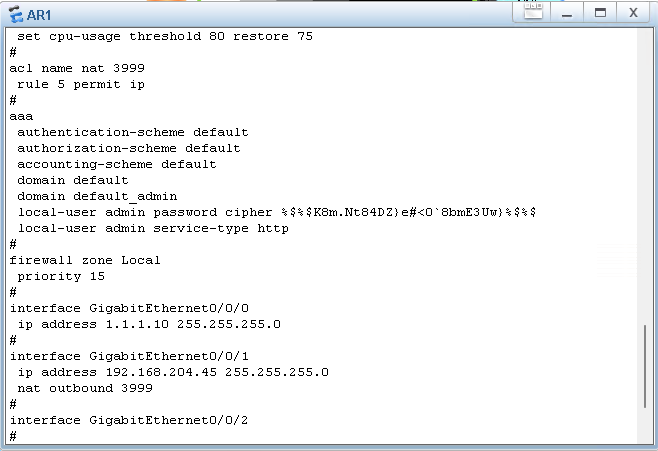The image size is (658, 451).
Task: Close the AR1 console window
Action: coord(633,13)
